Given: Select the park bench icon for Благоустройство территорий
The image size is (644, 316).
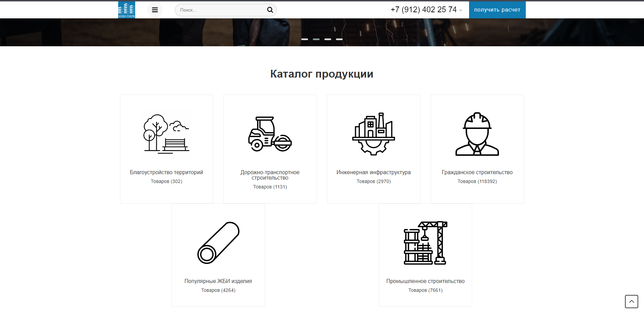Looking at the screenshot, I should pyautogui.click(x=166, y=134).
